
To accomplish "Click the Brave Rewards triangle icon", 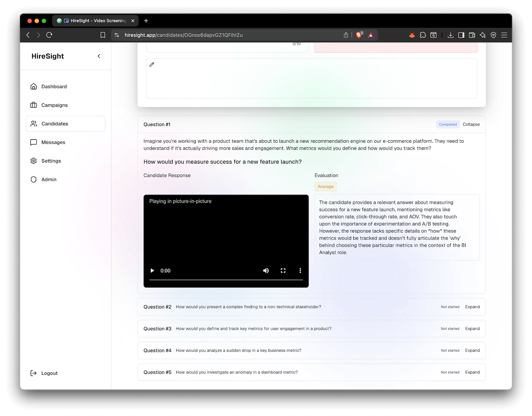I will tap(371, 35).
